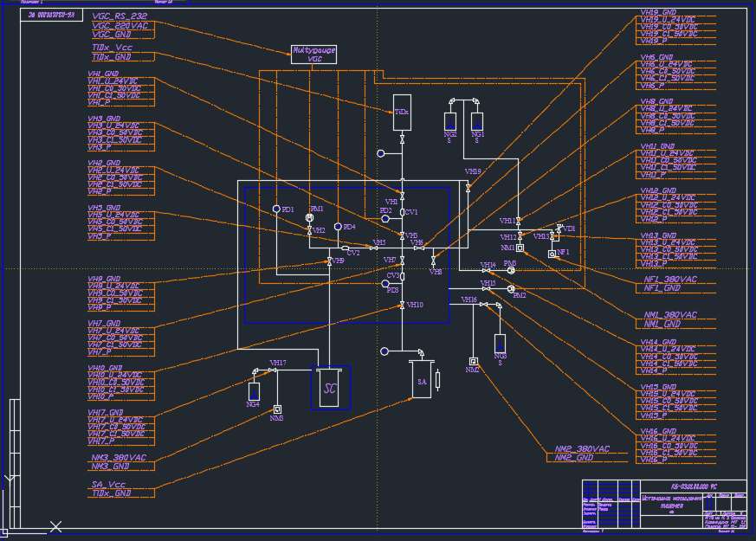Click the Multygauge VGC block
The width and height of the screenshot is (756, 541).
[313, 55]
